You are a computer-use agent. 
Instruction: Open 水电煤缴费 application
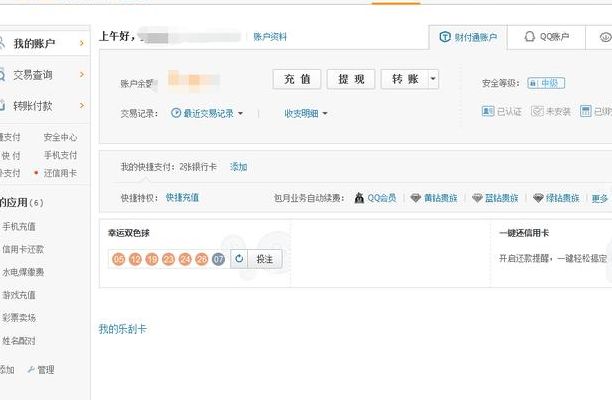point(23,272)
